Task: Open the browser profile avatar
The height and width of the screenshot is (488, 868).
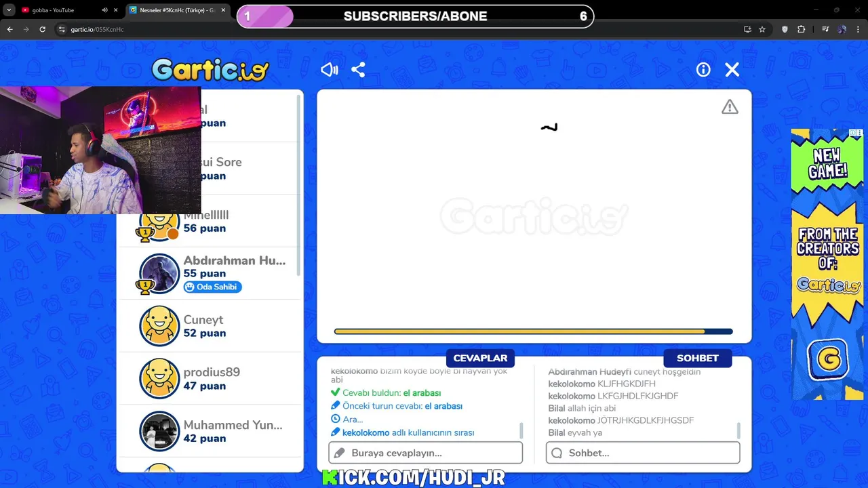Action: pos(842,29)
